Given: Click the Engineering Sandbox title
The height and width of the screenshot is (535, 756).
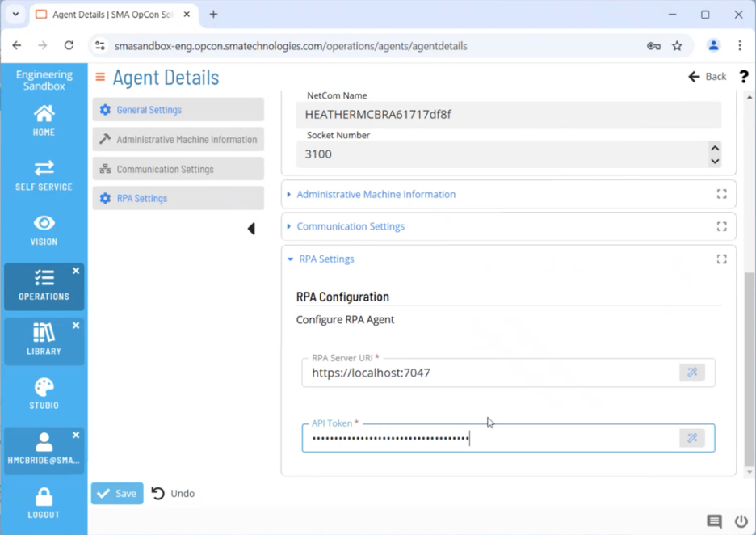Looking at the screenshot, I should pos(44,80).
